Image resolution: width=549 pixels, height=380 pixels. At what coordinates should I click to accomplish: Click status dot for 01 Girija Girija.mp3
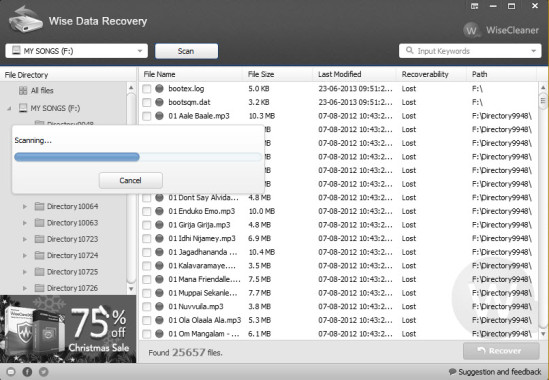[x=159, y=225]
